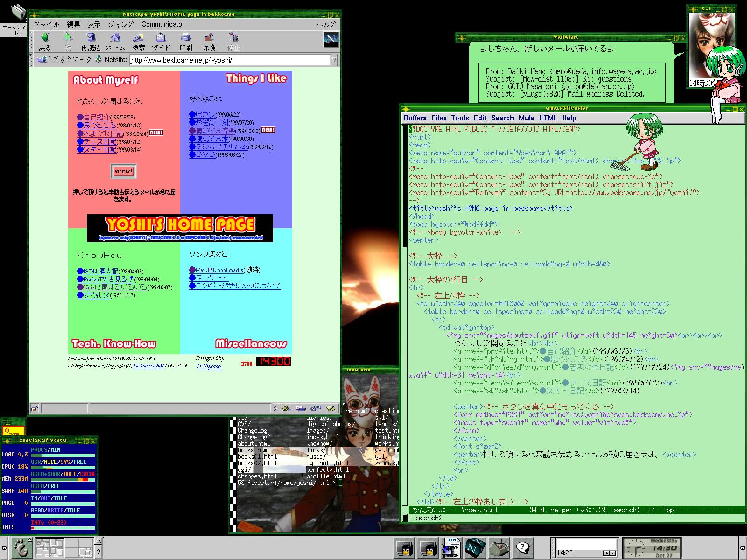Open Composer from Netscape component bar
This screenshot has width=747, height=560.
click(331, 409)
